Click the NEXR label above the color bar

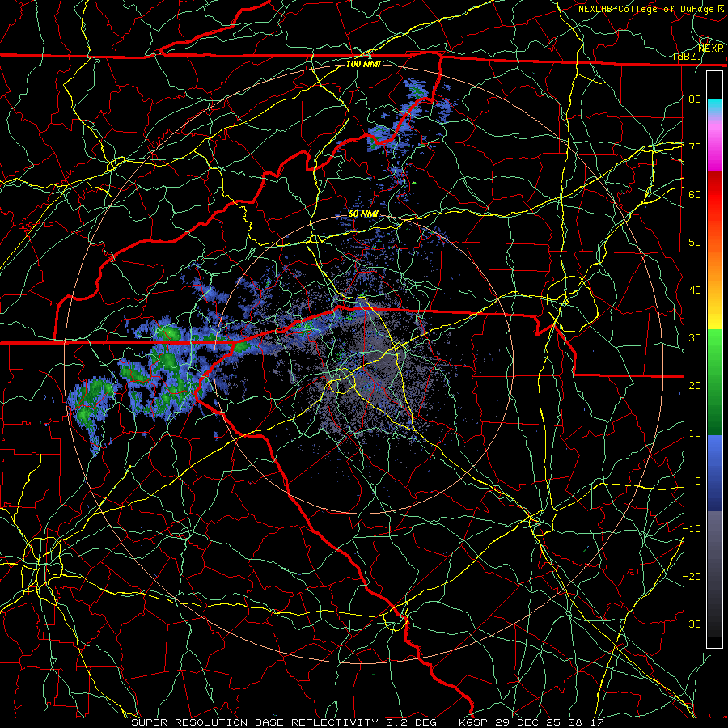click(711, 49)
